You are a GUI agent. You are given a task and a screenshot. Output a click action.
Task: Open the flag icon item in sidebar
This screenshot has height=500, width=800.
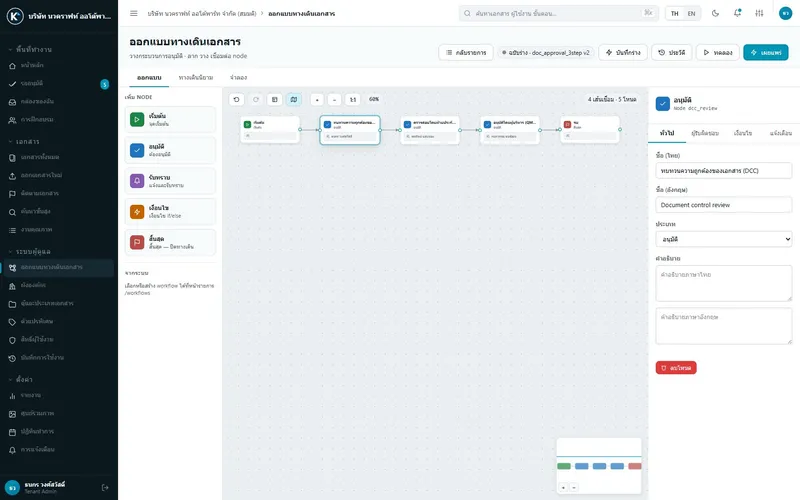point(12,194)
